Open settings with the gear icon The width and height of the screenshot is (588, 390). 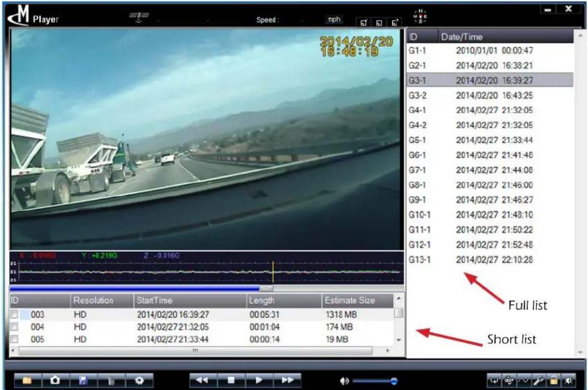(139, 381)
